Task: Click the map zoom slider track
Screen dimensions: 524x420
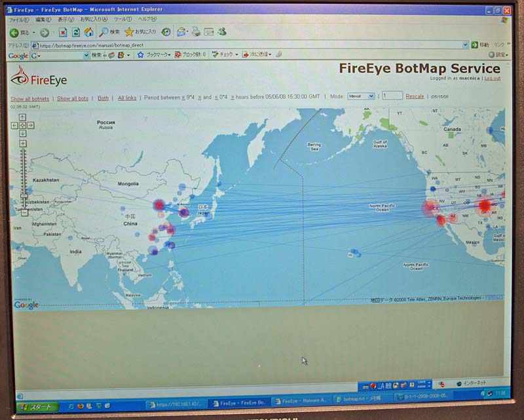Action: click(24, 177)
